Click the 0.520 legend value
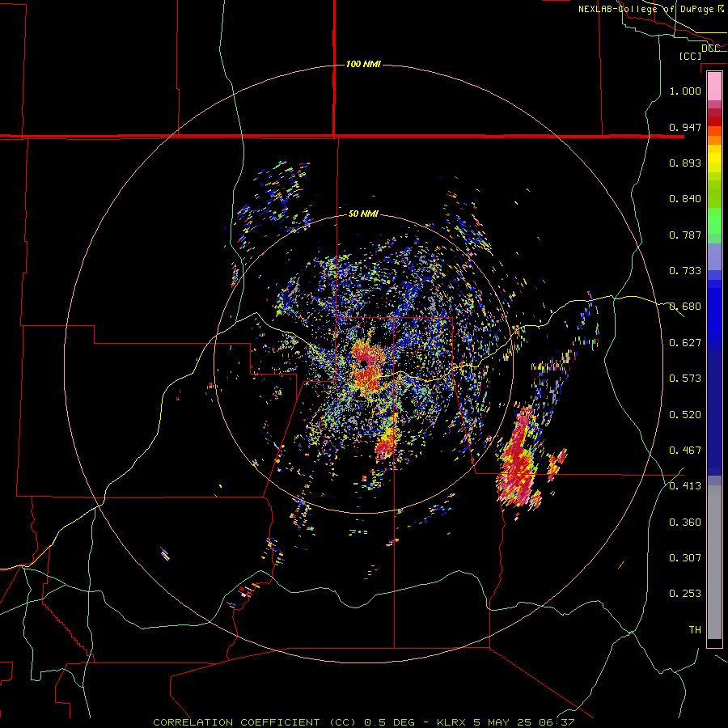Screen dimensions: 728x728 [x=685, y=415]
